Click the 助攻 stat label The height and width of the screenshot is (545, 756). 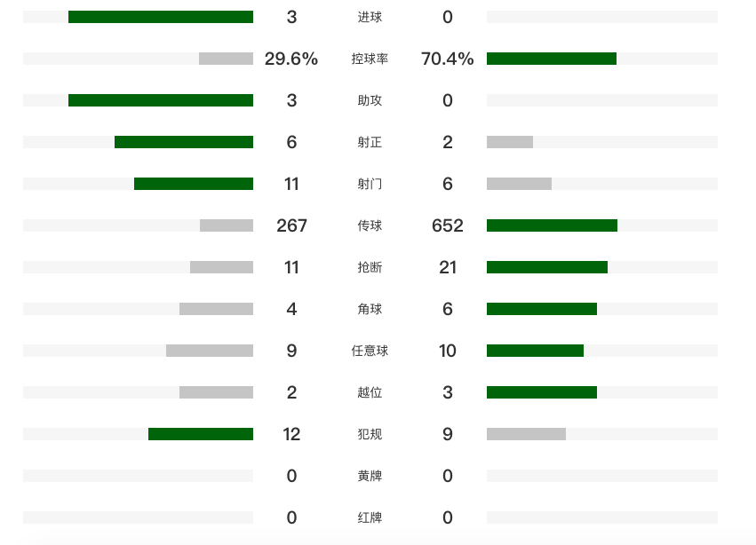pos(370,100)
